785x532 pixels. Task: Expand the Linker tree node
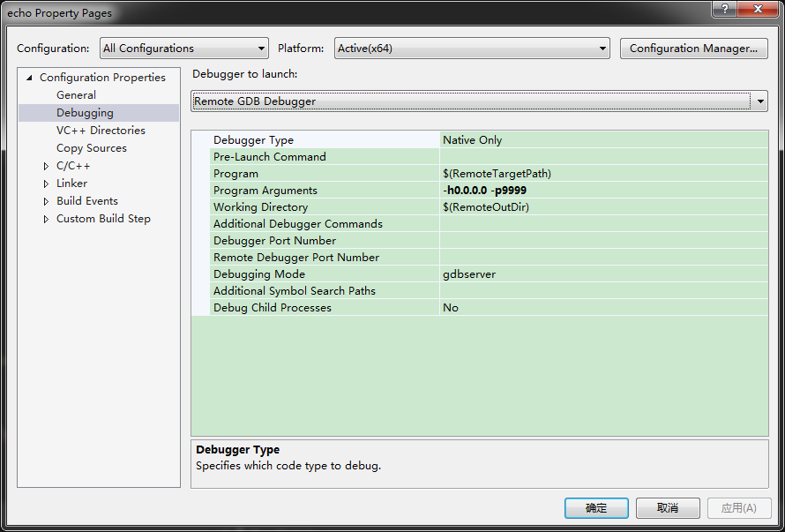click(x=47, y=184)
